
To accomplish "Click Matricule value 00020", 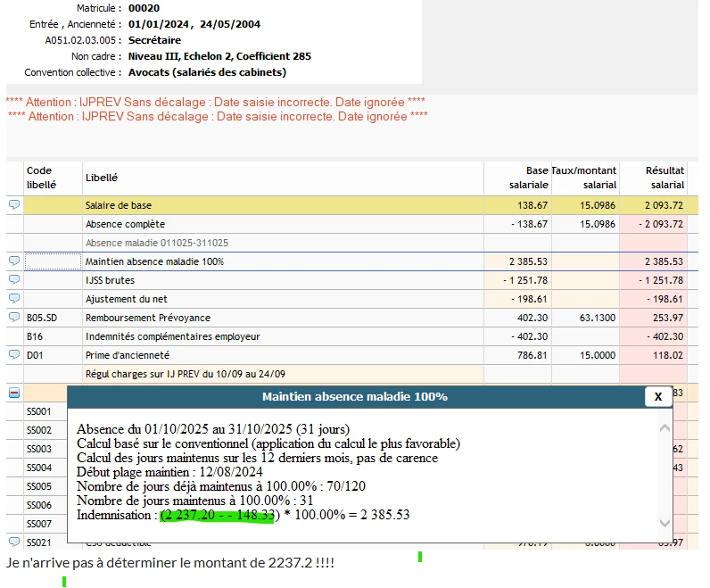I will tap(144, 8).
